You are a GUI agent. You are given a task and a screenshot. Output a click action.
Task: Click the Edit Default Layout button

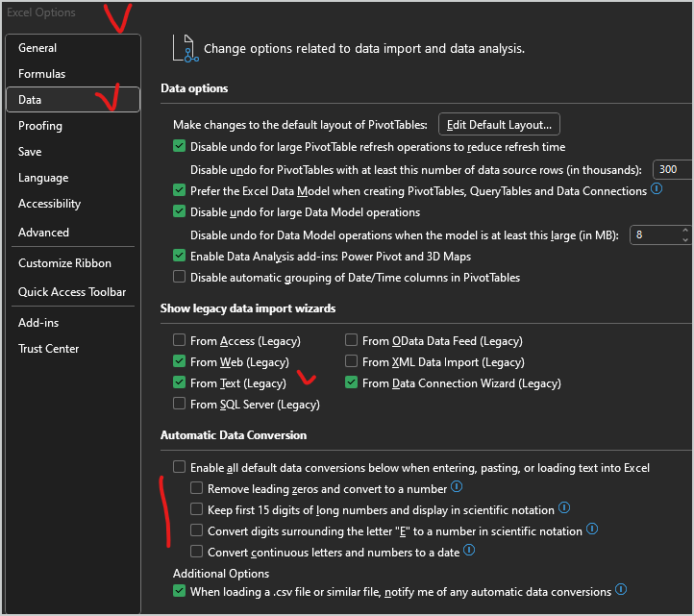pyautogui.click(x=499, y=124)
